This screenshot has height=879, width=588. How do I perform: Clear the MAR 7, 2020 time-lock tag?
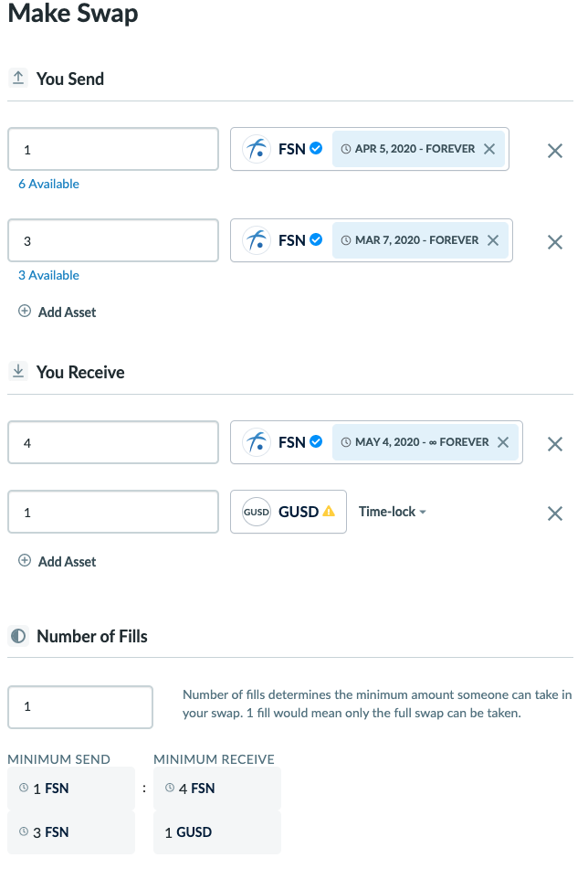tap(493, 240)
